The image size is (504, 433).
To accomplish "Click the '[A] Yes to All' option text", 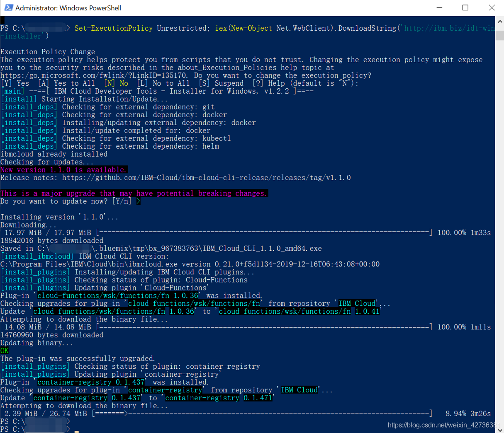I will tap(66, 83).
